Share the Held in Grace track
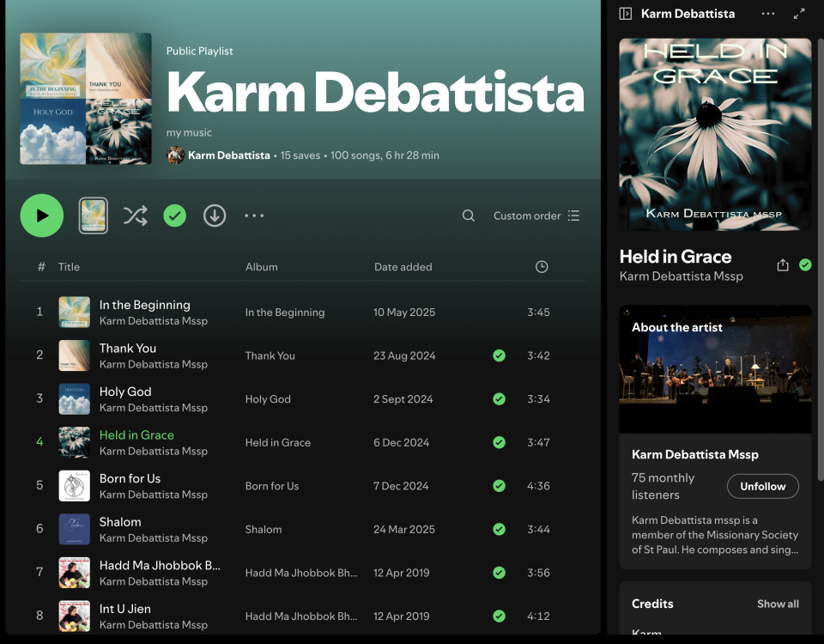This screenshot has width=824, height=644. tap(783, 265)
